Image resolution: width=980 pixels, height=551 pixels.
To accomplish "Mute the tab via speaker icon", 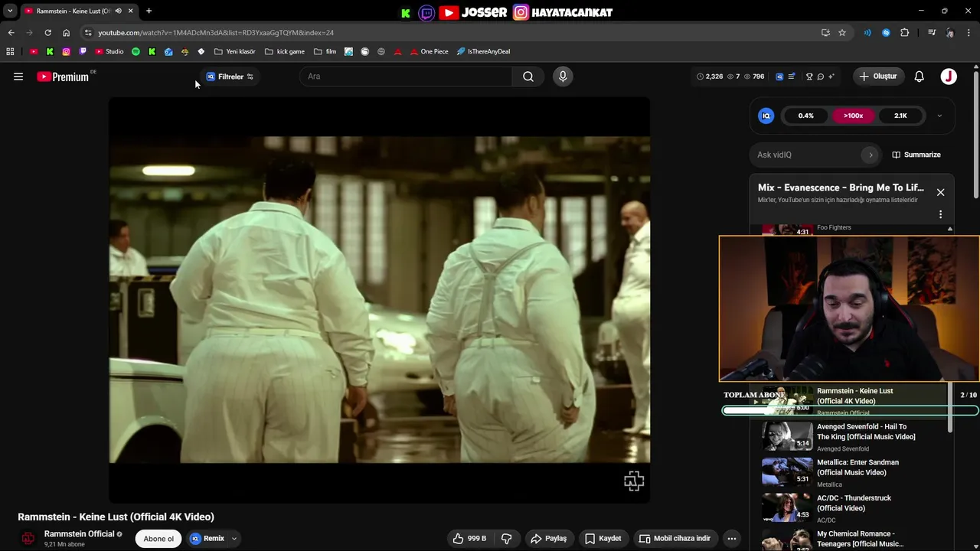I will [x=118, y=11].
